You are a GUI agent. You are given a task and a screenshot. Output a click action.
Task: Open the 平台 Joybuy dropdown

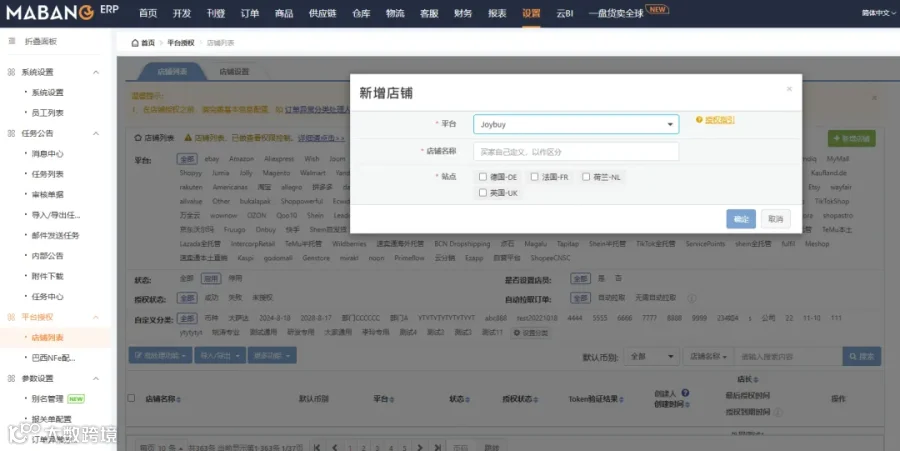tap(576, 124)
